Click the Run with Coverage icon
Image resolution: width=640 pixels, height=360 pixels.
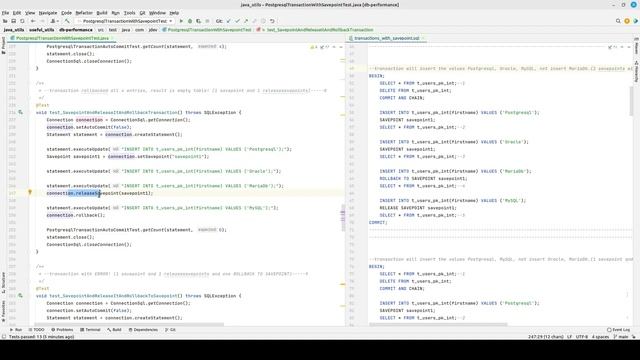(198, 21)
